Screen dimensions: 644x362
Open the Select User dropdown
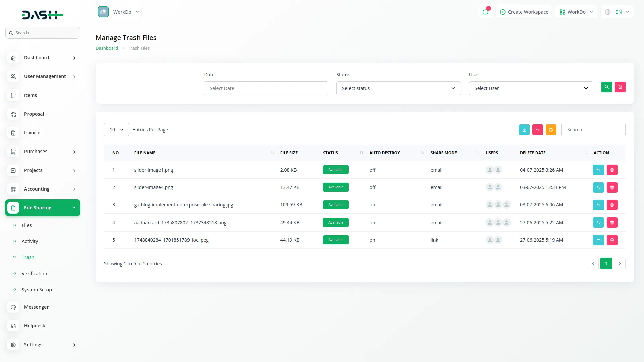530,88
